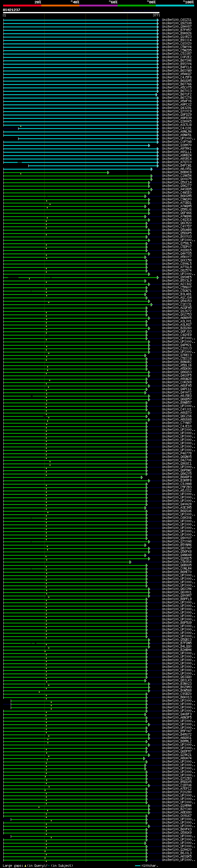The height and width of the screenshot is (868, 197).
Task: Select hit UniRef100_C1EI31
Action: click(176, 304)
